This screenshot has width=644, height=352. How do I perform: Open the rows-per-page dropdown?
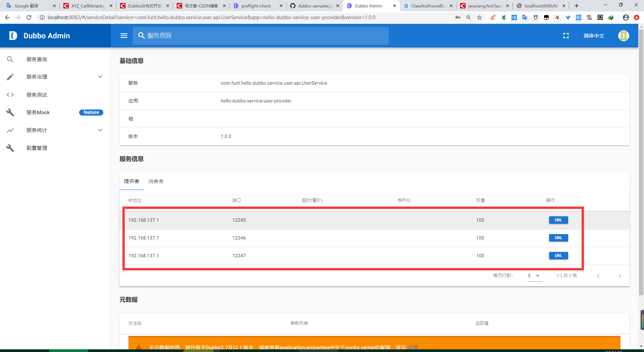(x=535, y=276)
